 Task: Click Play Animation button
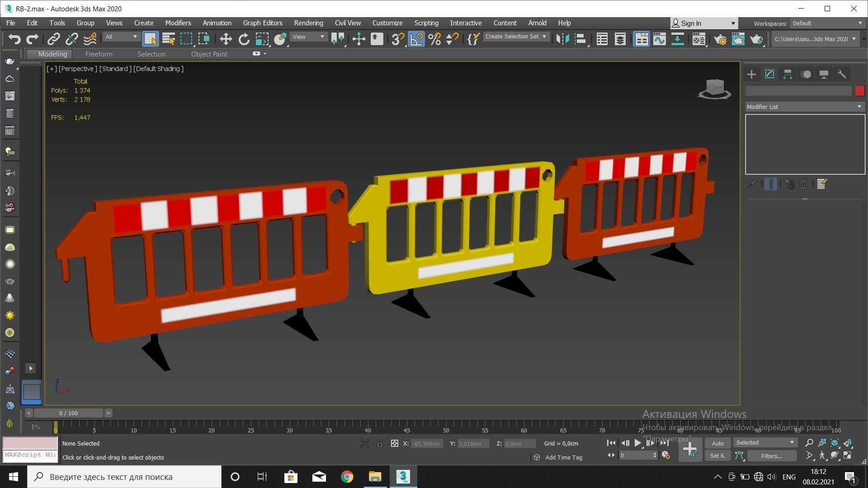click(637, 443)
